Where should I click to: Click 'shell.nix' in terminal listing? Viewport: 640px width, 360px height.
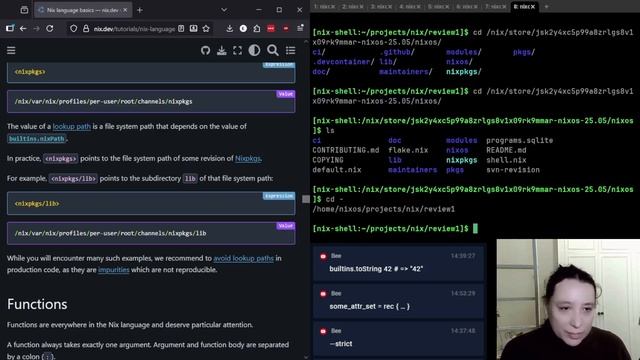pos(506,160)
